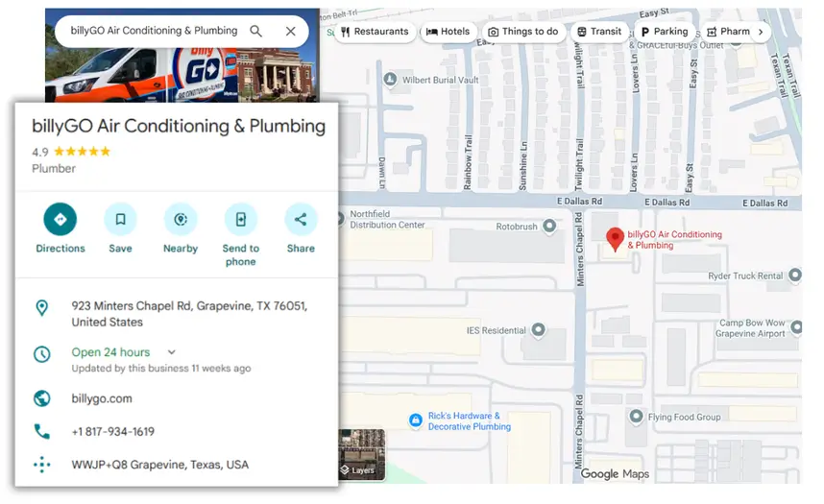Screen dimensions: 824x504
Task: Filter map by Transit
Action: point(599,32)
